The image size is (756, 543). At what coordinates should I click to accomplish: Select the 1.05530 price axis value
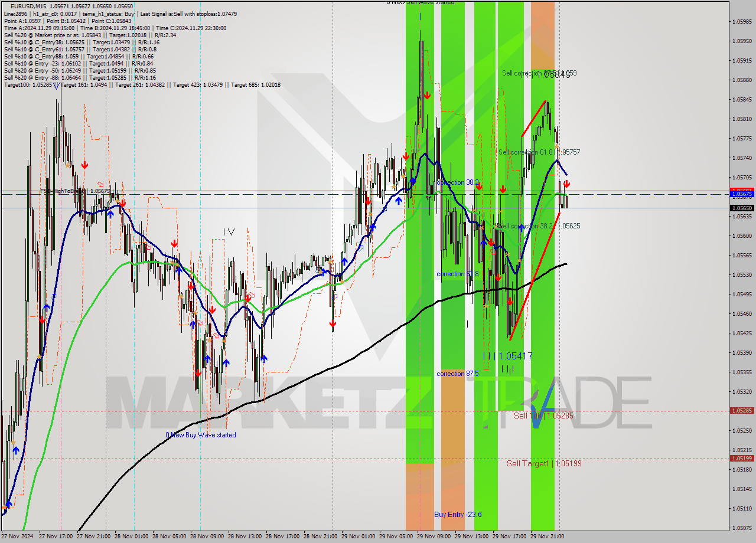[x=741, y=275]
